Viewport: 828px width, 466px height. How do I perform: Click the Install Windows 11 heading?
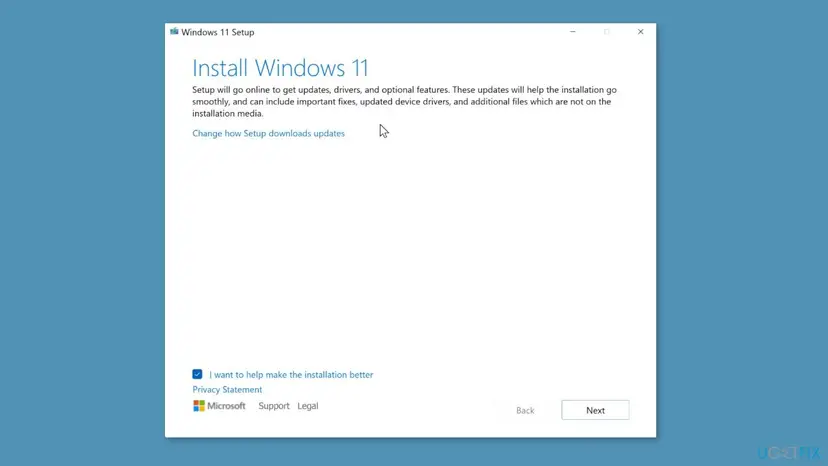pos(280,68)
